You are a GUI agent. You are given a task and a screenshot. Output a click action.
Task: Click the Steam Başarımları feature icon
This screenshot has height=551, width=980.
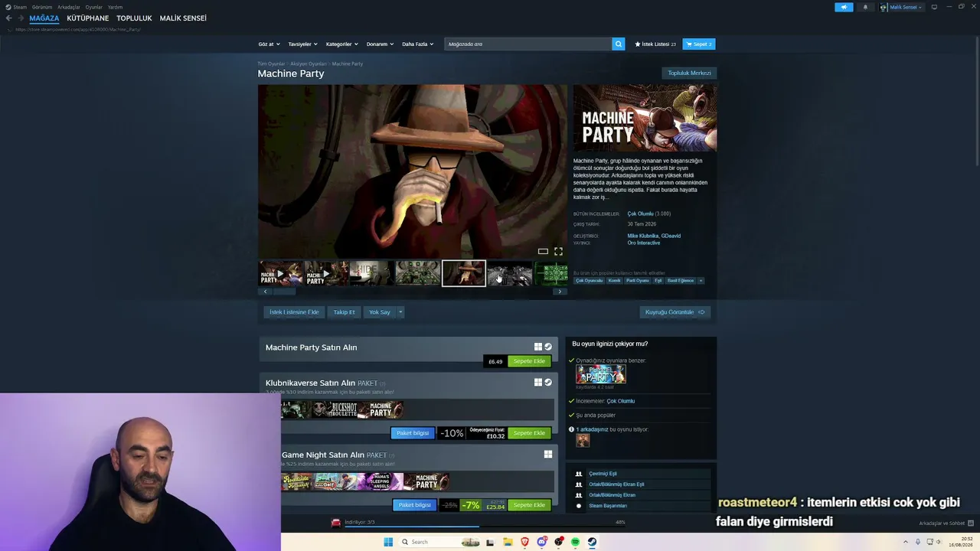[x=579, y=506]
